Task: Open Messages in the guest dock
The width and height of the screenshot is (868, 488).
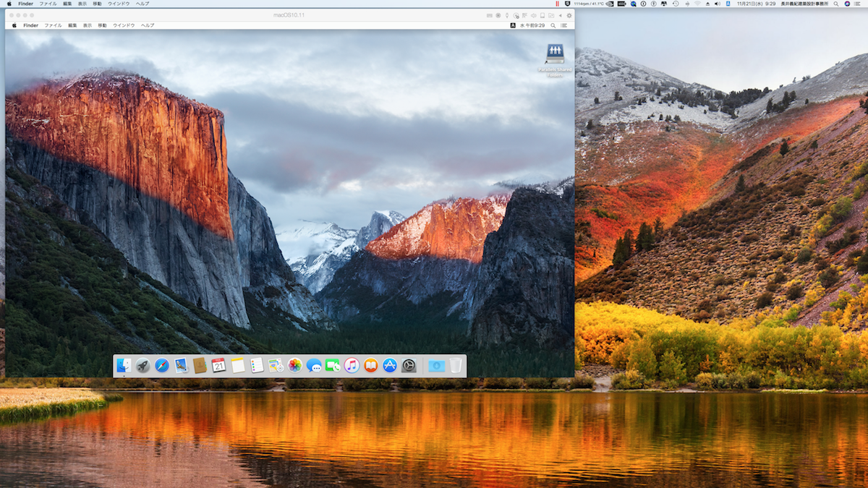Action: tap(314, 366)
